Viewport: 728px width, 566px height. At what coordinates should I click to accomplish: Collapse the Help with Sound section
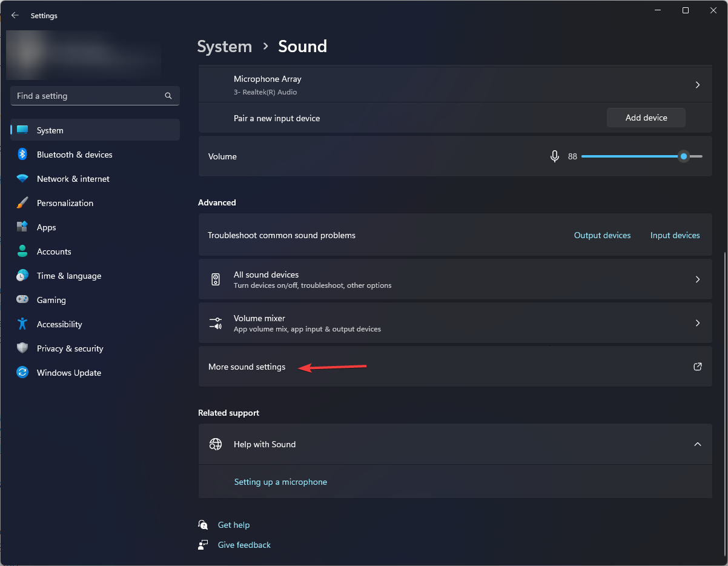[698, 444]
